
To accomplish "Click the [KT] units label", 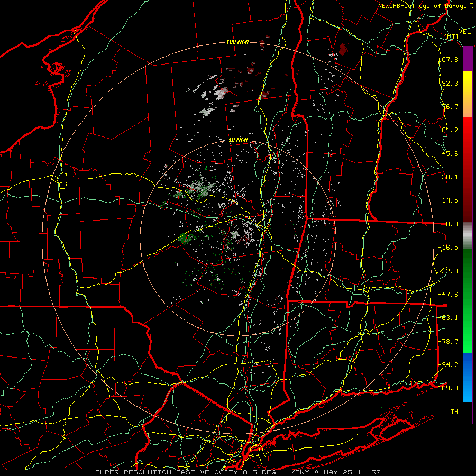I will click(x=452, y=36).
